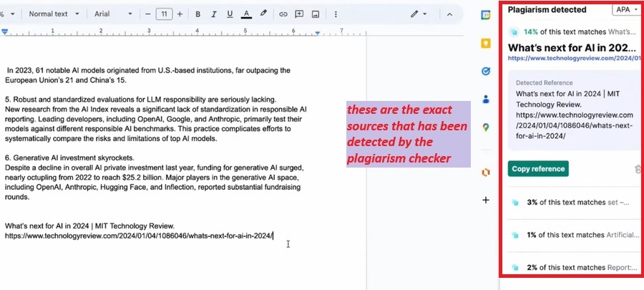644x290 pixels.
Task: Open the highlight color tool
Action: pos(263,14)
